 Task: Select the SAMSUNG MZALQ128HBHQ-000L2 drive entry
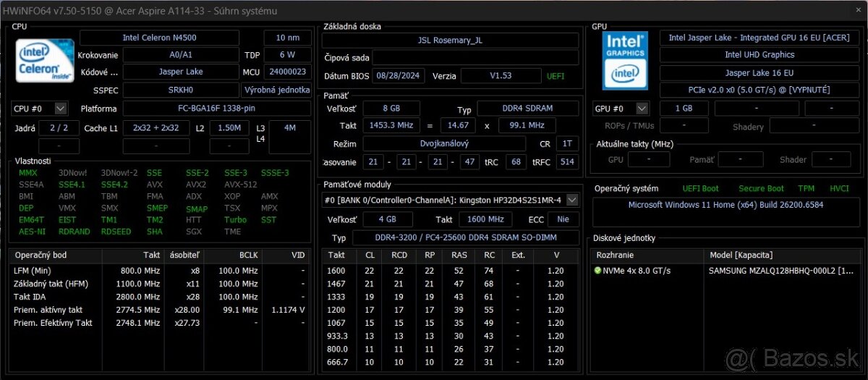(x=781, y=271)
